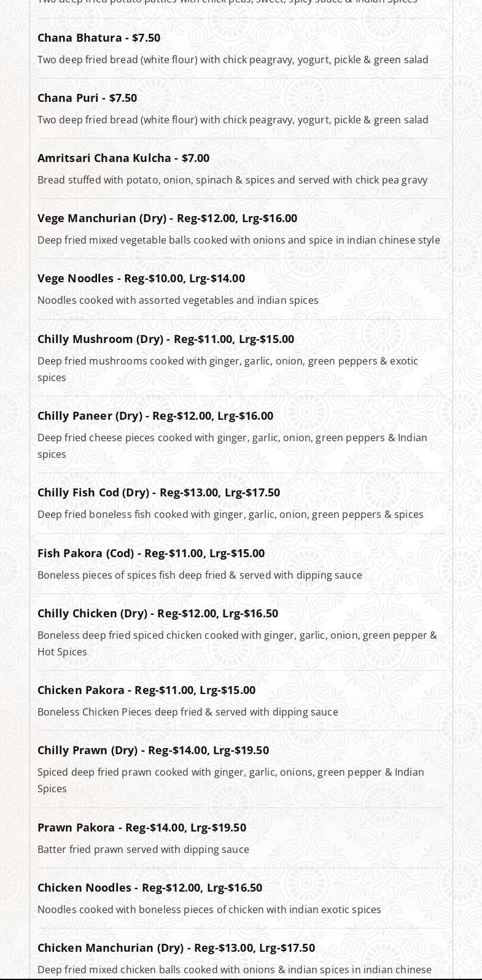Select the Chilly Mushroom (Dry) heading
This screenshot has width=482, height=980.
(x=166, y=339)
